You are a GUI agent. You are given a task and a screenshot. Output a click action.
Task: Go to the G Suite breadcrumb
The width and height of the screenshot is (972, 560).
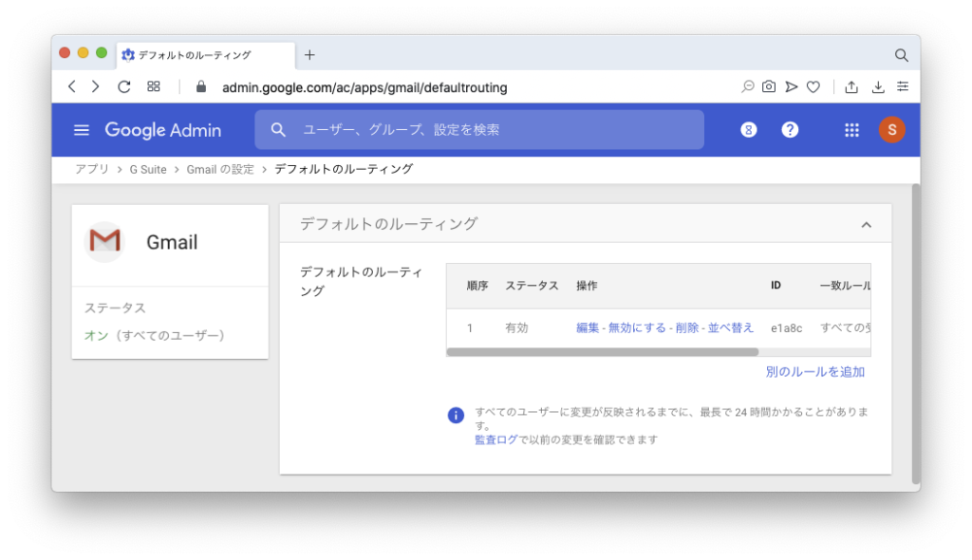148,169
